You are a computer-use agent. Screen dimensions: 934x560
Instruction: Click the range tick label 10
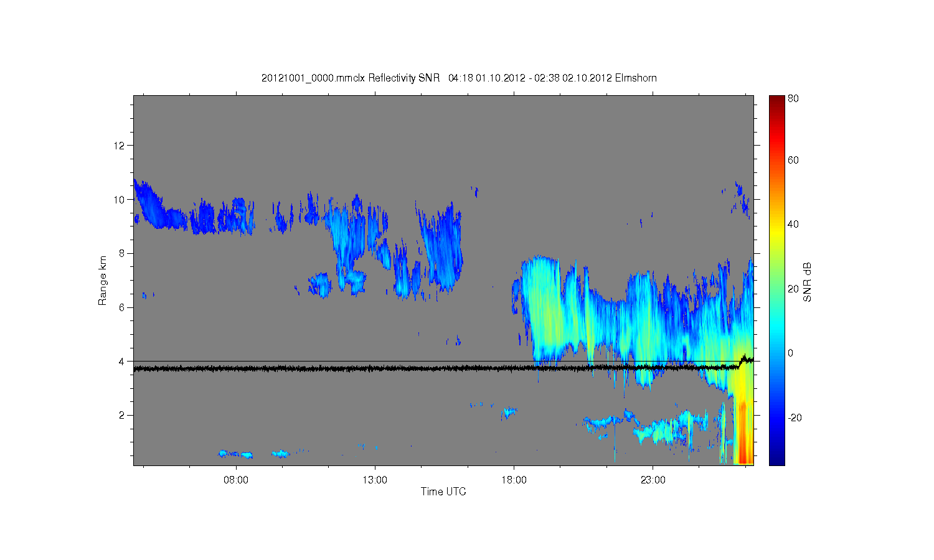tap(120, 200)
